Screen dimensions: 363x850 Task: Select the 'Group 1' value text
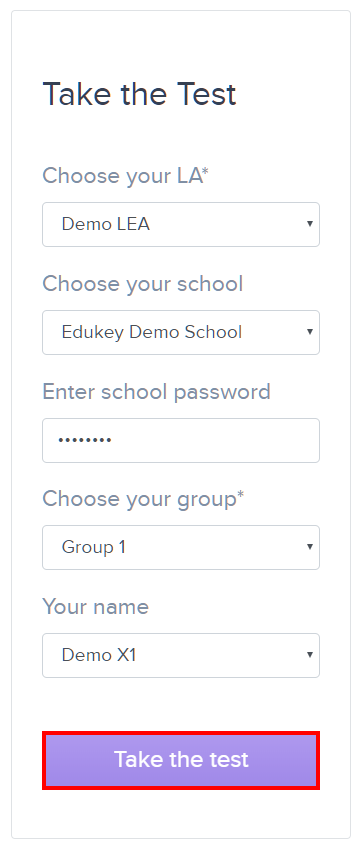point(94,547)
